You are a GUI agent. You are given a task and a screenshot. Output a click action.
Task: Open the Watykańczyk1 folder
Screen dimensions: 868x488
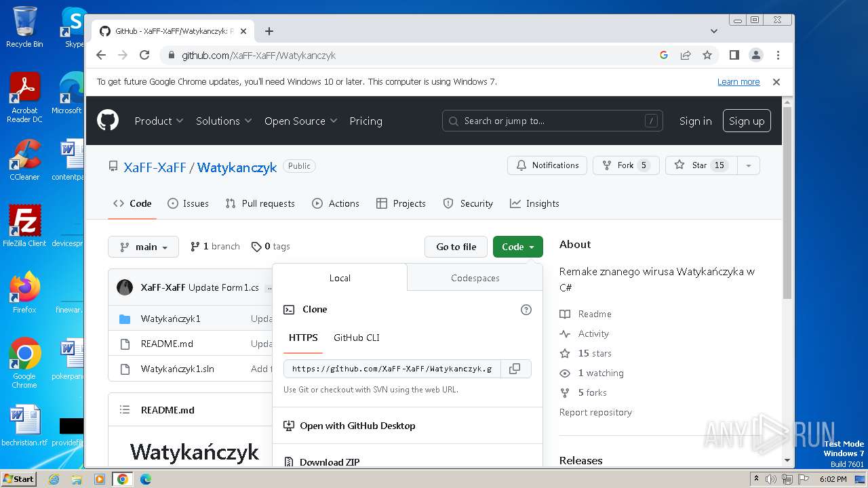pos(170,319)
